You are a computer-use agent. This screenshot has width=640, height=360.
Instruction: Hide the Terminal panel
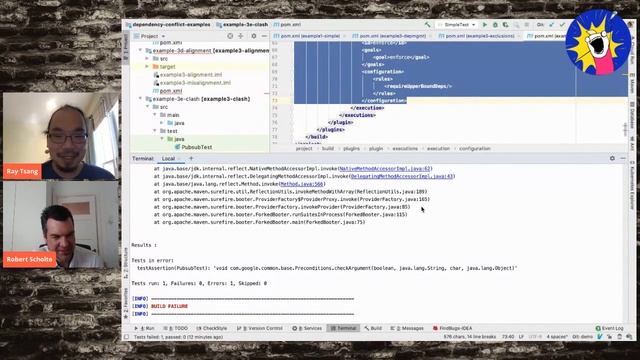[623, 158]
